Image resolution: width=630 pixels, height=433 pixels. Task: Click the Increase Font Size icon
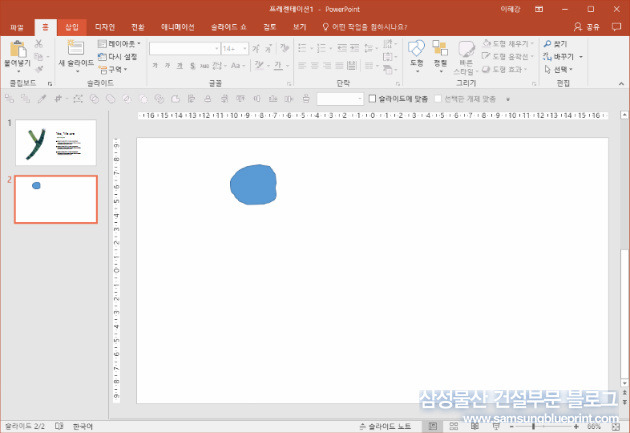tap(256, 49)
